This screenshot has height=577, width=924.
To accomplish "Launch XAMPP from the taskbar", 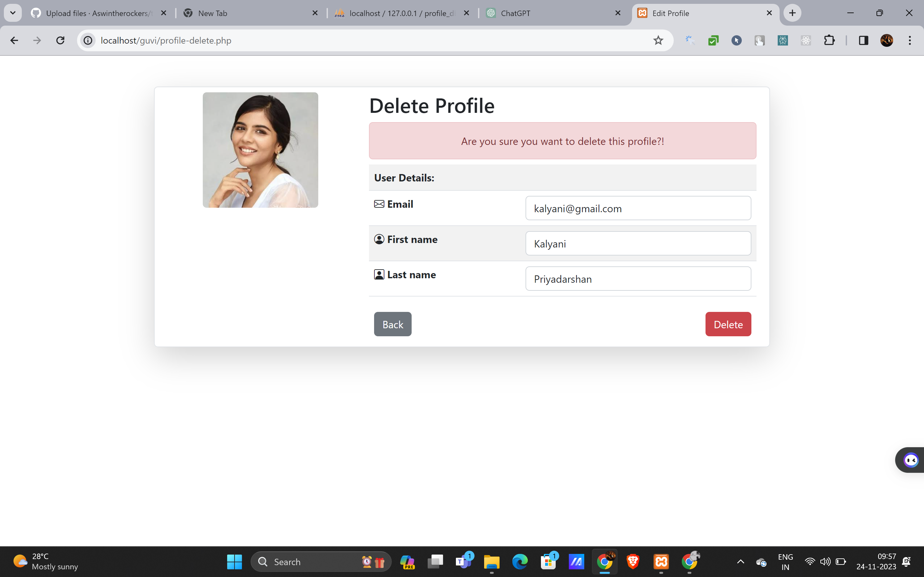I will point(661,561).
